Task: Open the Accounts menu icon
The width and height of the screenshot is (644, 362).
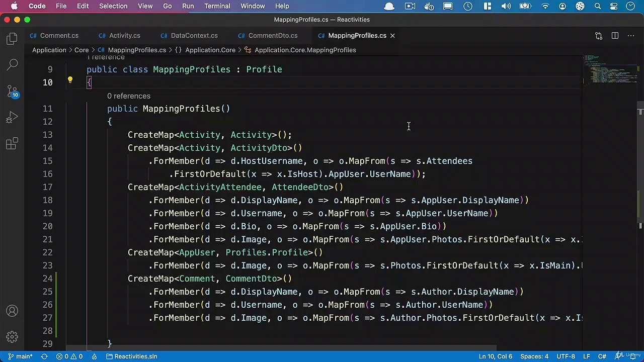Action: [x=12, y=311]
